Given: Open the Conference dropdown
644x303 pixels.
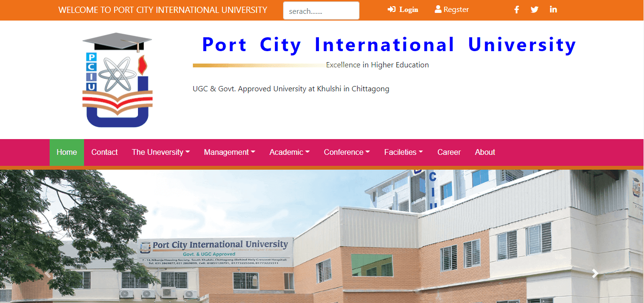Looking at the screenshot, I should point(347,152).
